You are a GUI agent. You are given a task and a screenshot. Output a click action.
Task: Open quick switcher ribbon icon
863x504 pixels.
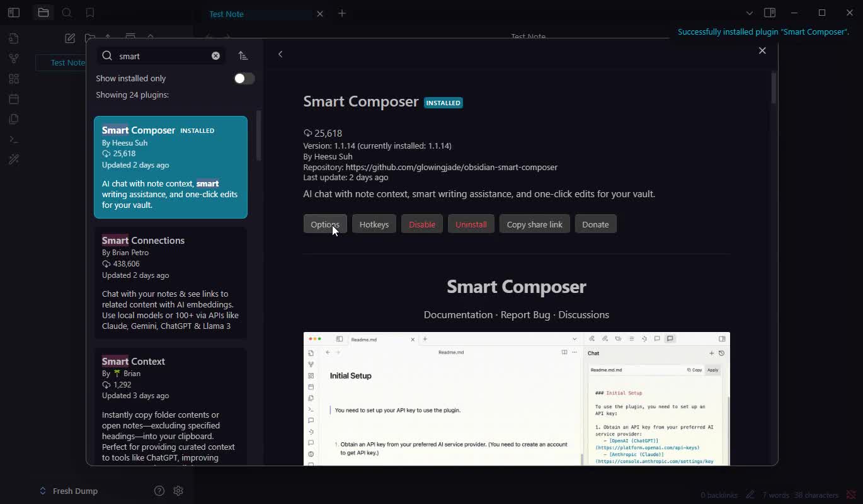14,38
